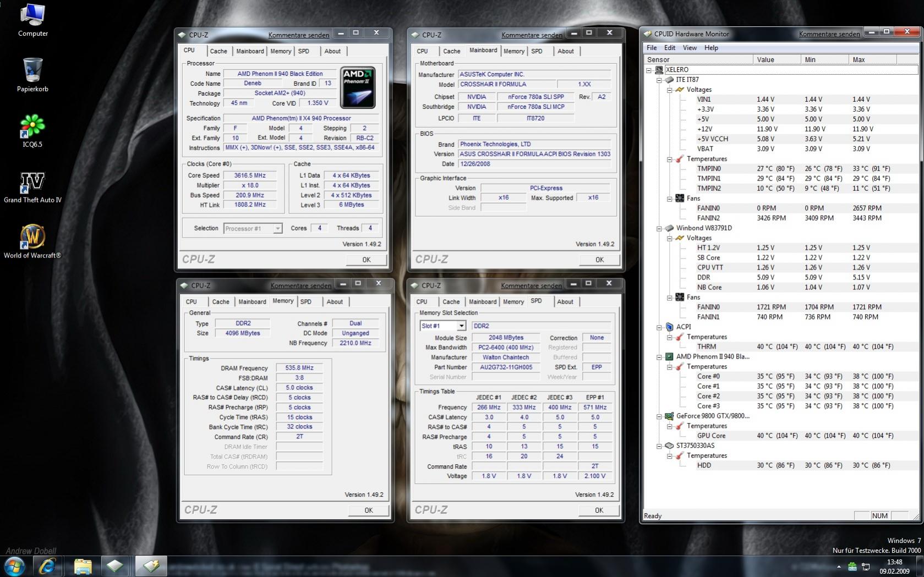Click the Fans icon under ITE IT87
924x577 pixels.
point(680,199)
